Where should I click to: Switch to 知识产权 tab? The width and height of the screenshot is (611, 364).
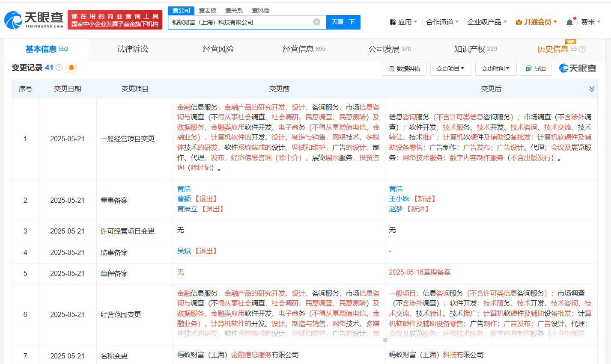click(475, 49)
